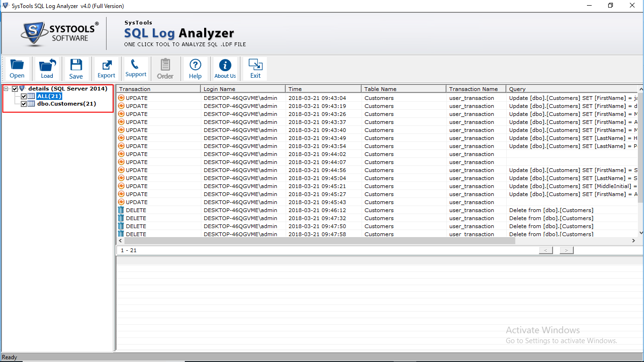Open Help from the toolbar
644x362 pixels.
click(195, 69)
